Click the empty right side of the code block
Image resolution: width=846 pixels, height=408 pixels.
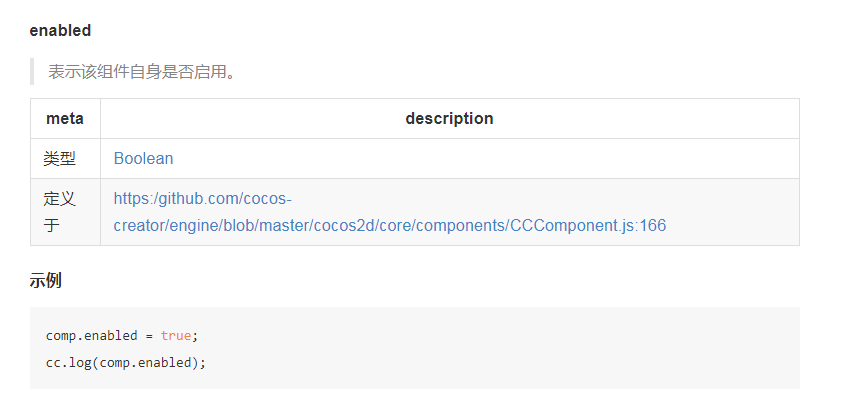(x=600, y=348)
